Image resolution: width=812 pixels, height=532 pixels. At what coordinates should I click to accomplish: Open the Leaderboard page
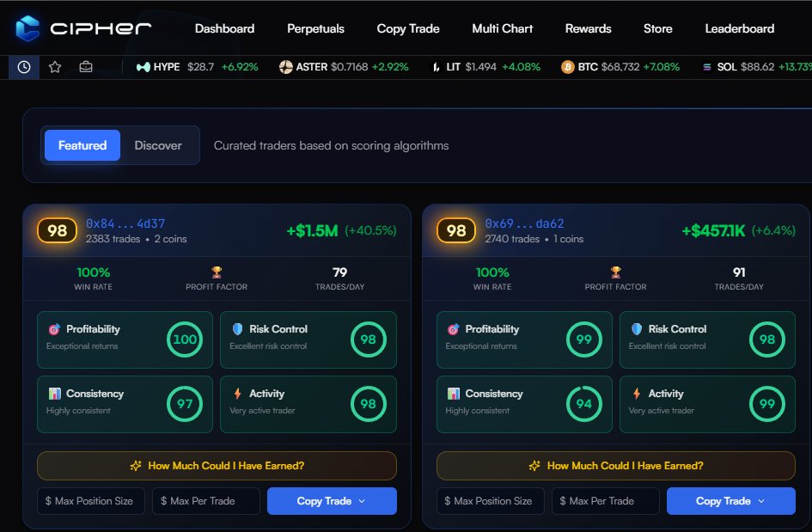(x=740, y=28)
